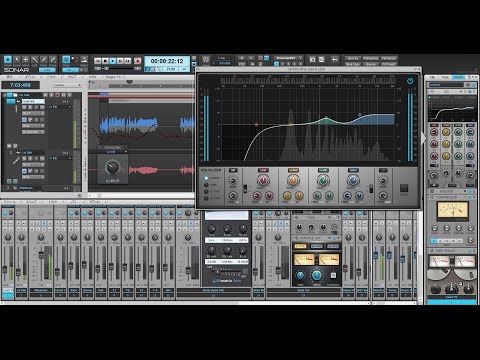This screenshot has width=480, height=360.
Task: Adjust the large blue Drive knob on console emulator
Action: [x=316, y=275]
